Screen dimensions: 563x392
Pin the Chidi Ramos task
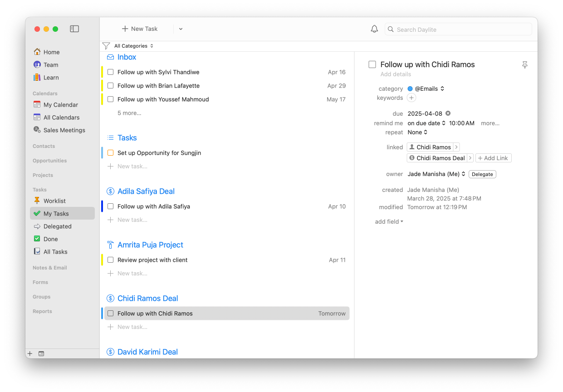(525, 65)
